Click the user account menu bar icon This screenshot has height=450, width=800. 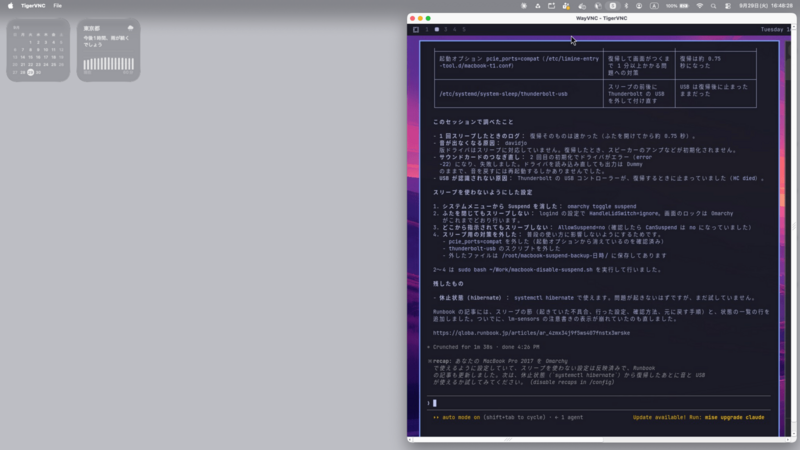(x=639, y=6)
